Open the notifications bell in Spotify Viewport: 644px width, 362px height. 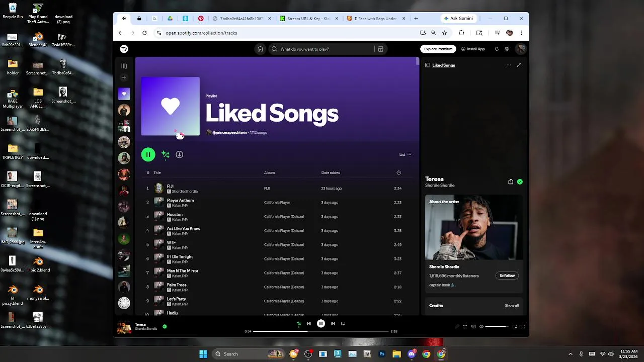coord(497,49)
